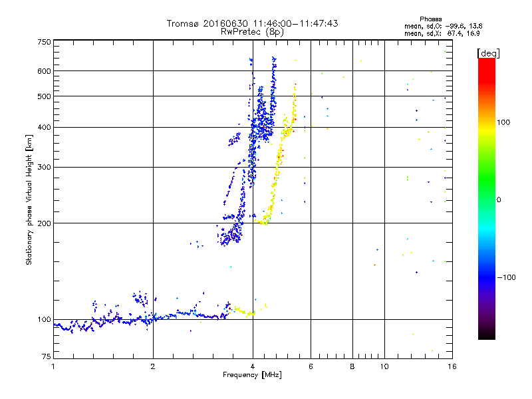Click the '75' height axis label
Viewport: 532px width, 399px height.
coord(46,356)
